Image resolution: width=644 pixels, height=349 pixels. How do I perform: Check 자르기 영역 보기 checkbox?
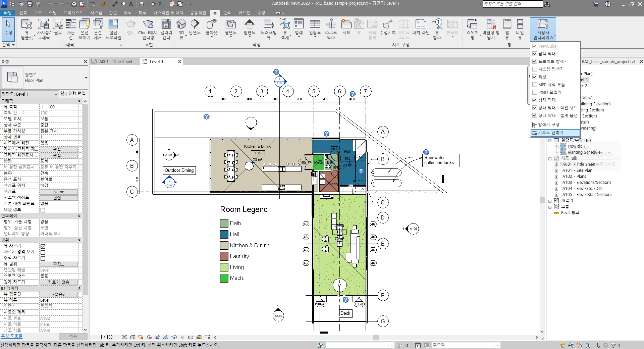click(43, 252)
